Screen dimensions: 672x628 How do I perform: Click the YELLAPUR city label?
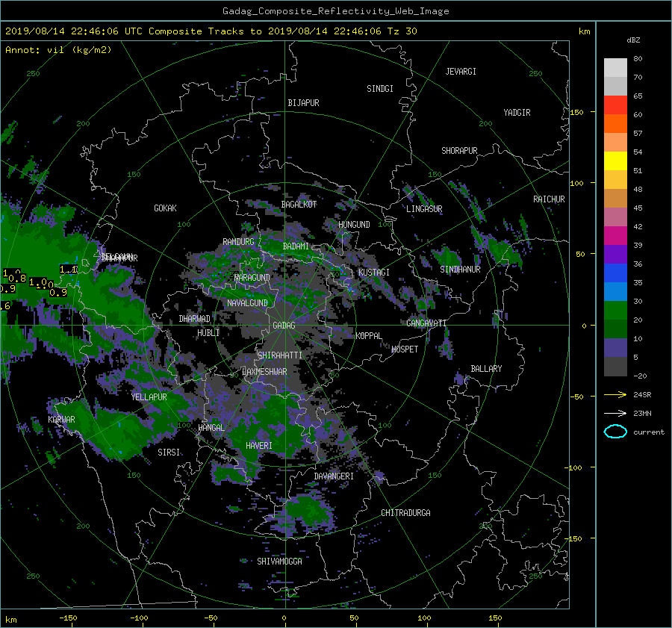149,397
